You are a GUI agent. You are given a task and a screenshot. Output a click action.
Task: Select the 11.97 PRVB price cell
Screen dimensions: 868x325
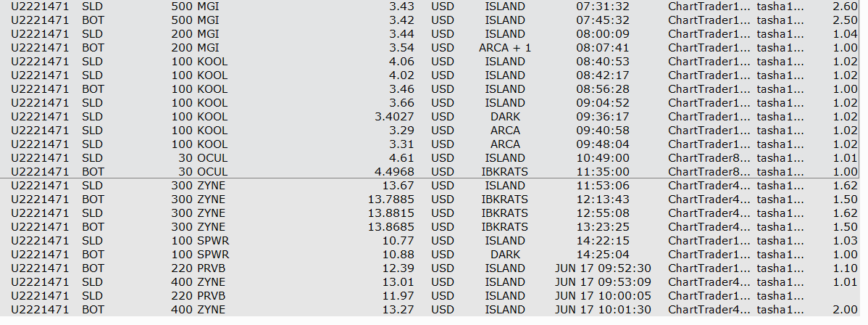click(x=399, y=296)
